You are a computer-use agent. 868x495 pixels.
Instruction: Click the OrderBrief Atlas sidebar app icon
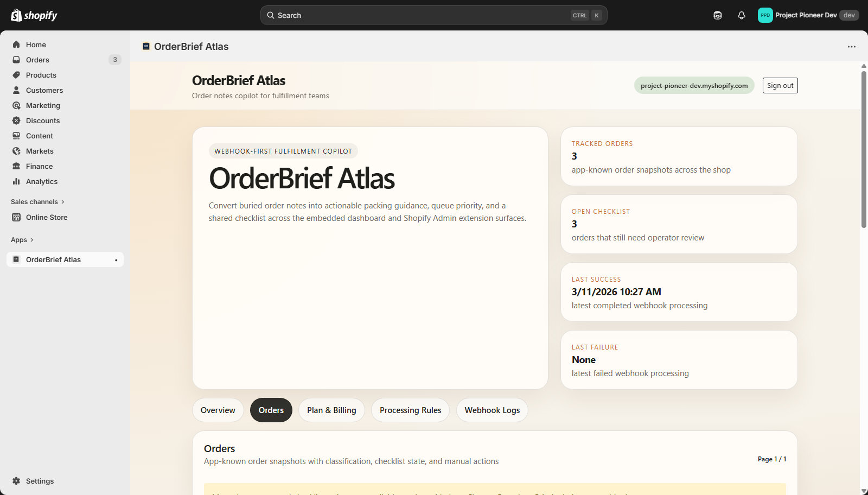point(16,259)
